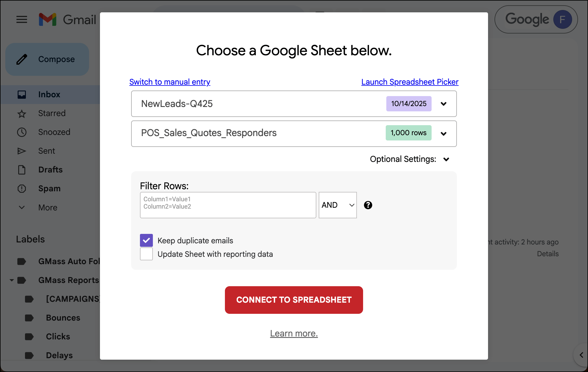Click the pencil Compose icon
The height and width of the screenshot is (372, 588).
tap(22, 59)
